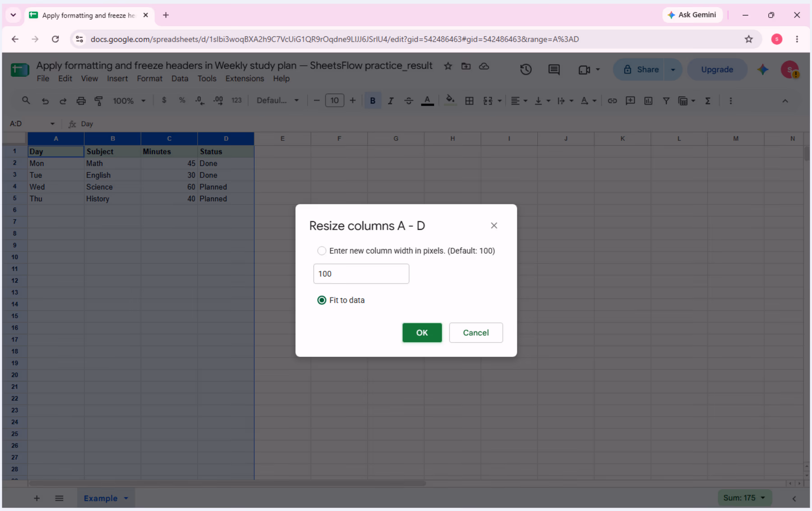Select the Fit to data radio button
Viewport: 812px width, 511px height.
coord(321,300)
